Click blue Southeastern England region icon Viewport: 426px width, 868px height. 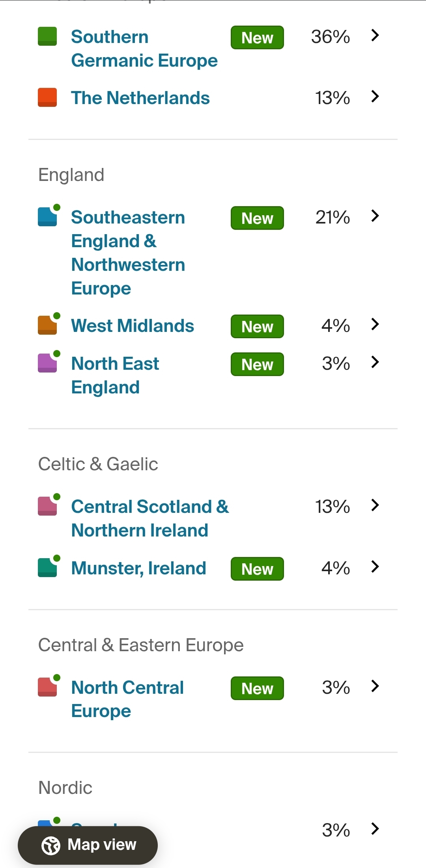48,216
